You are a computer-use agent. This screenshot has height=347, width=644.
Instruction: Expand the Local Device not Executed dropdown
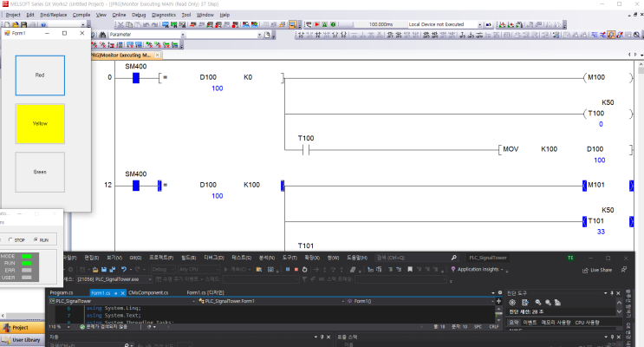(x=479, y=24)
